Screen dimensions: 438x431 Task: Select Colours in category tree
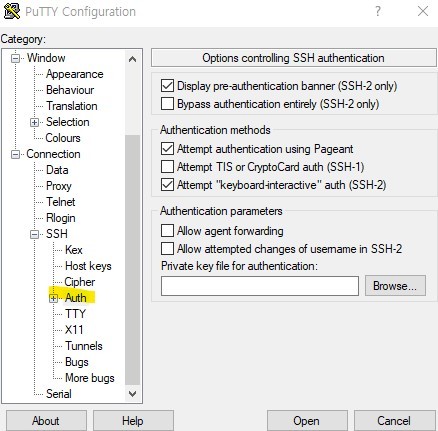[x=63, y=138]
